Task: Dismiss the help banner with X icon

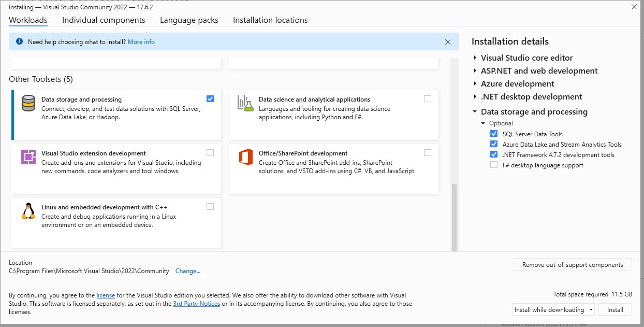Action: [448, 42]
